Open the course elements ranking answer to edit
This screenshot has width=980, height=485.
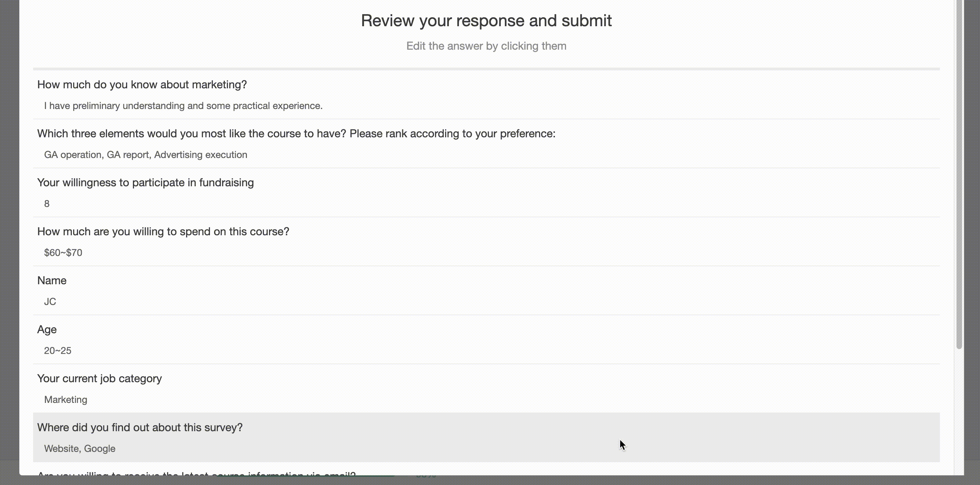[x=296, y=133]
